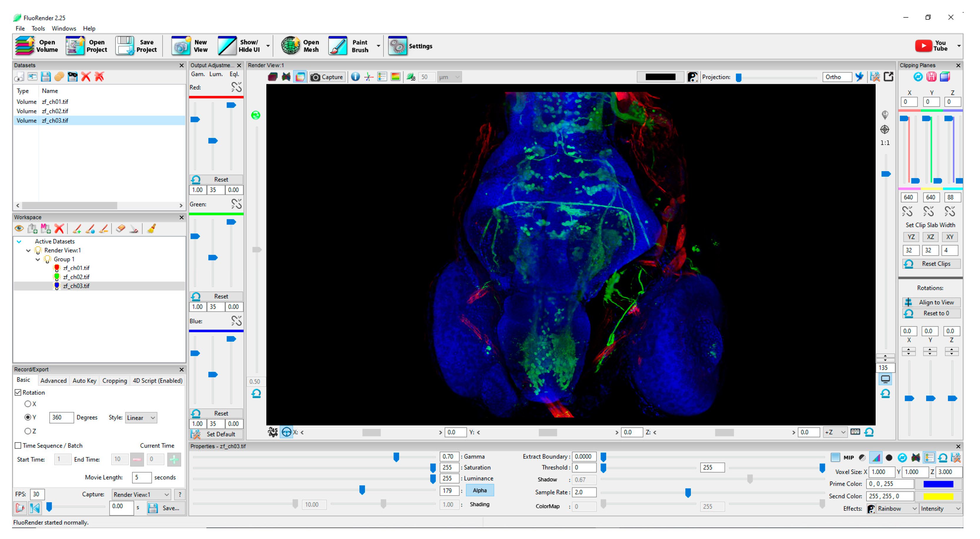The width and height of the screenshot is (980, 539).
Task: Click the Open Volume toolbar icon
Action: 25,46
